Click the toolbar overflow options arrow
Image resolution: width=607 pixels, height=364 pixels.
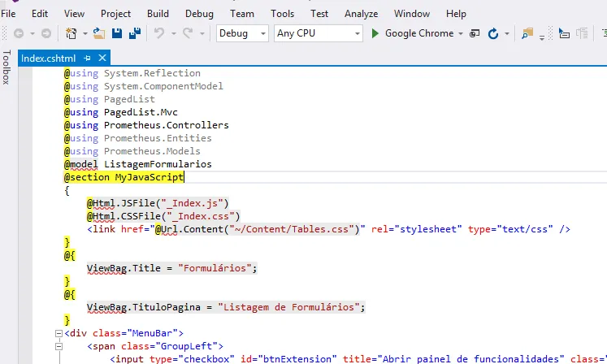pyautogui.click(x=542, y=37)
